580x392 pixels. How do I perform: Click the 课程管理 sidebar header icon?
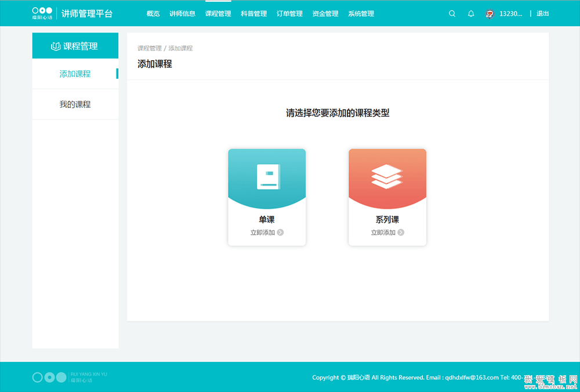pos(56,46)
